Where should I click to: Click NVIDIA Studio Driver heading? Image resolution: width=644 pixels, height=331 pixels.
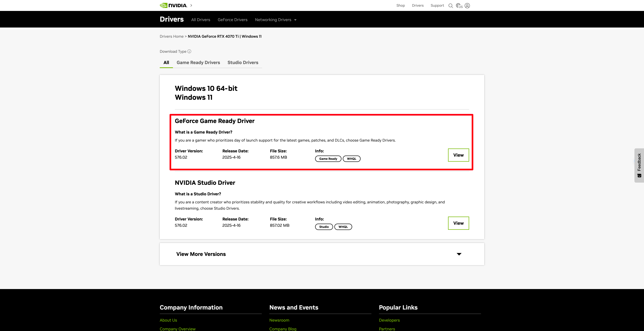click(x=205, y=183)
